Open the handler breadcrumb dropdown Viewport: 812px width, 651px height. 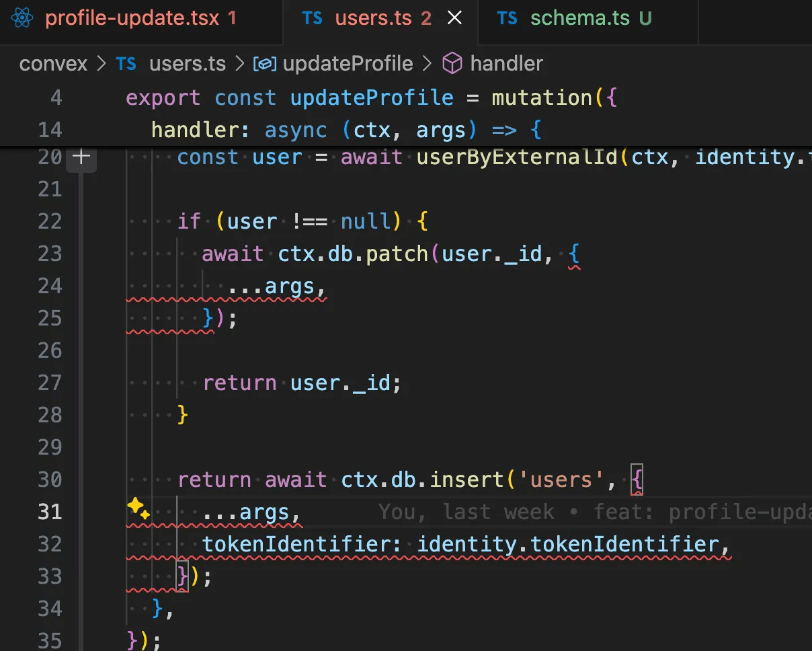pos(506,64)
